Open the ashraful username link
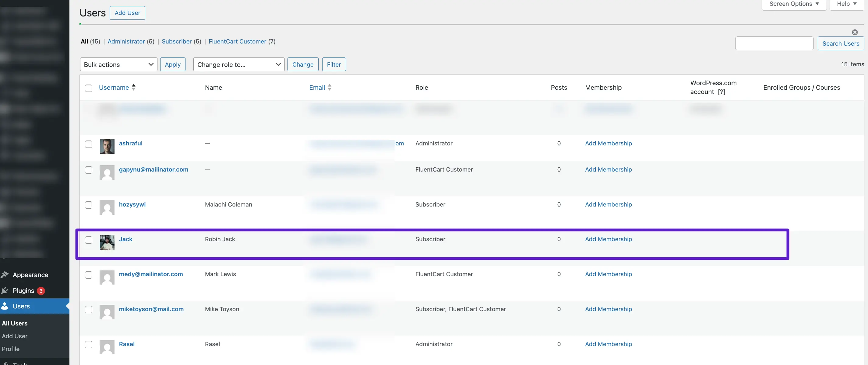The image size is (868, 365). click(131, 143)
